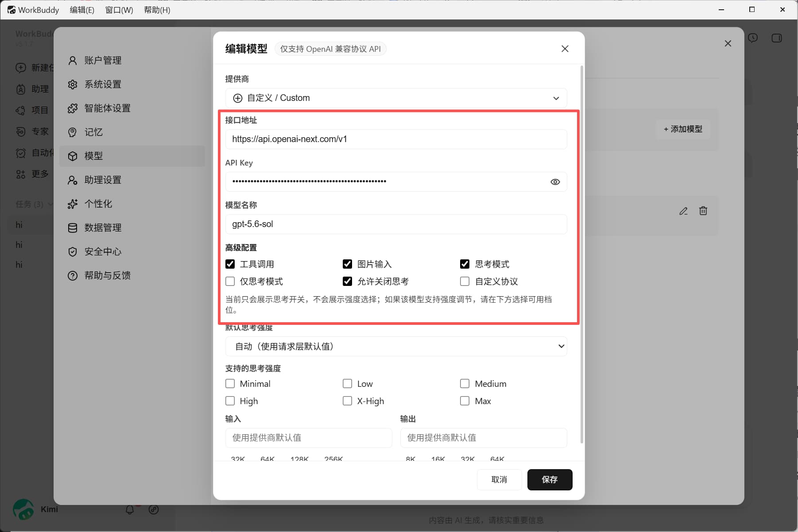Click the 保存 button

point(550,480)
